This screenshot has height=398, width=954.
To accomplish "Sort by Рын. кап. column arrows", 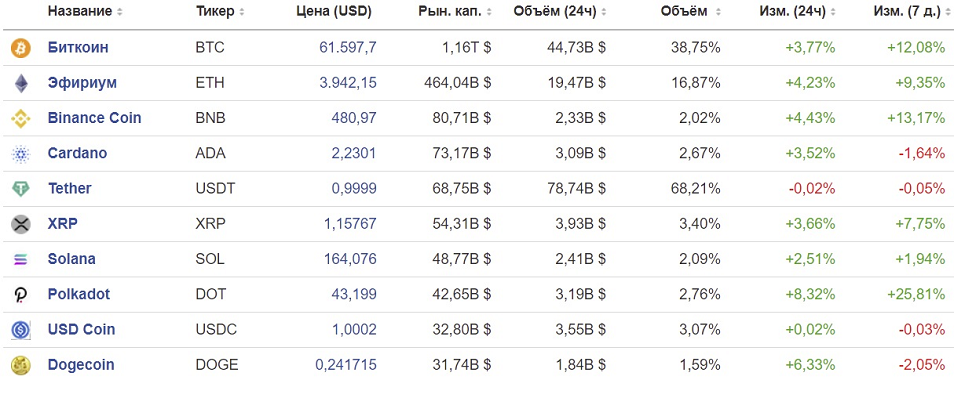I will [489, 12].
